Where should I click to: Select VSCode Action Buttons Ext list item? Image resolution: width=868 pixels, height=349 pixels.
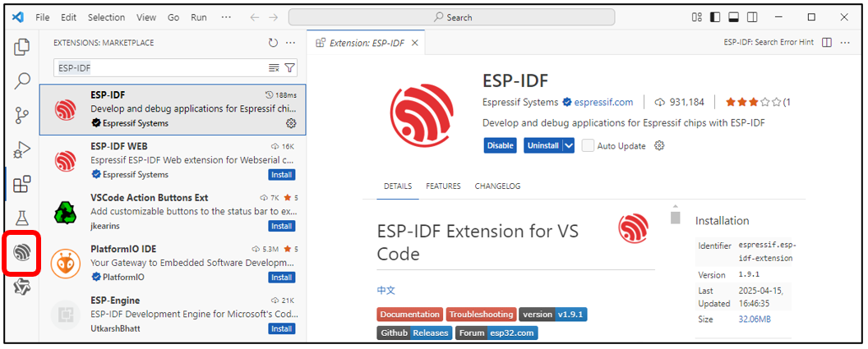(172, 213)
